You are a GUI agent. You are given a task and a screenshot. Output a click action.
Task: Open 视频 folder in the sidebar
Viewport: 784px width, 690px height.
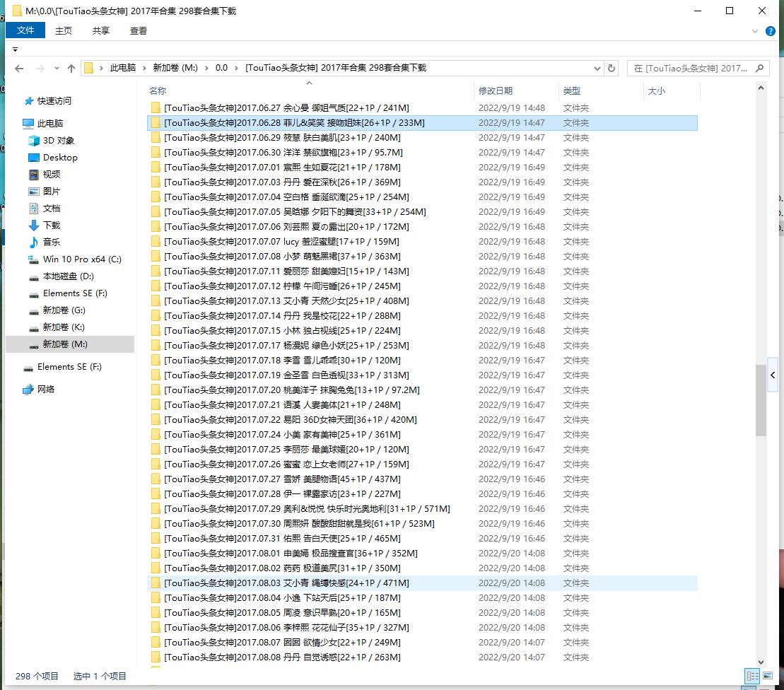pyautogui.click(x=52, y=175)
